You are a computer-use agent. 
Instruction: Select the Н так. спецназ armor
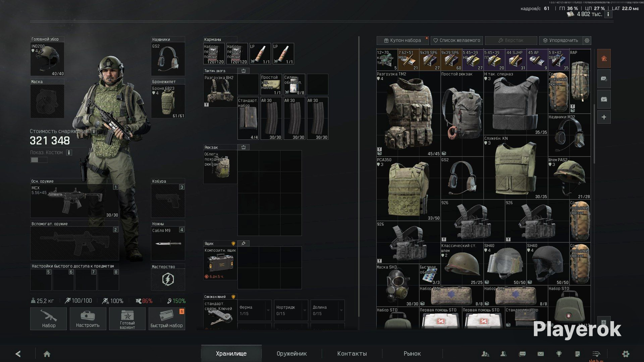pos(516,103)
